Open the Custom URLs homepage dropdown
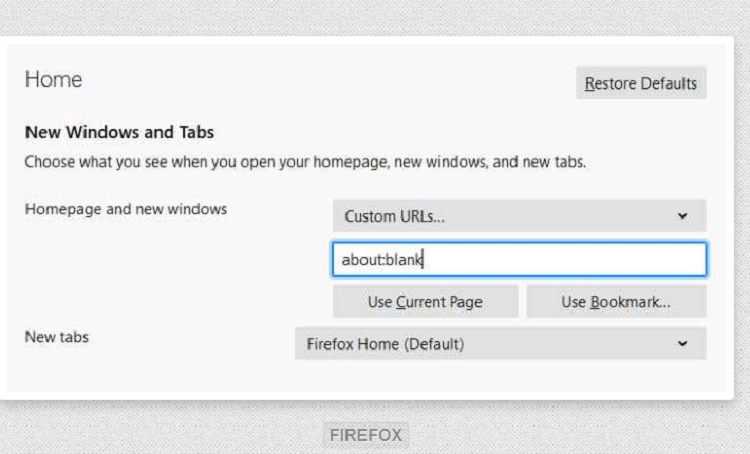The height and width of the screenshot is (454, 750). click(519, 216)
